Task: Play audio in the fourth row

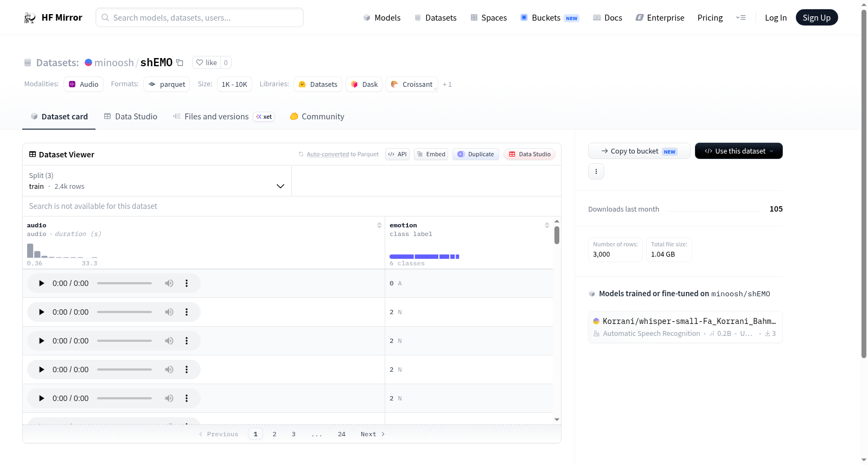Action: click(42, 370)
